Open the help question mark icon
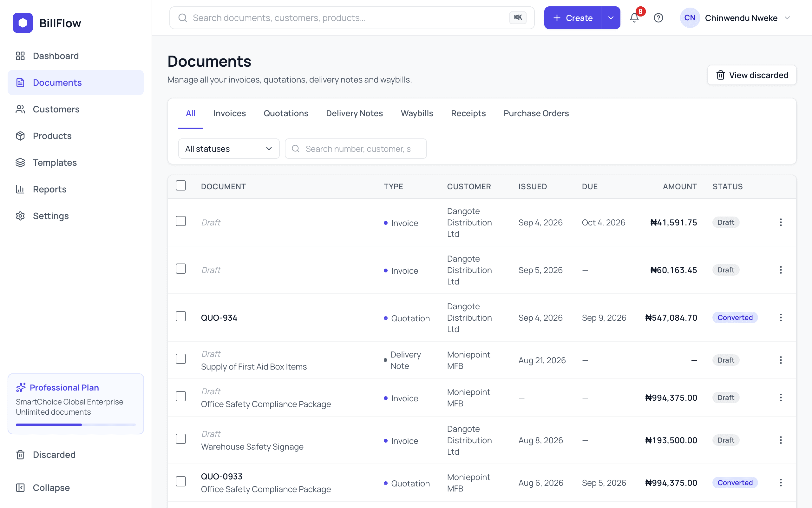 658,18
